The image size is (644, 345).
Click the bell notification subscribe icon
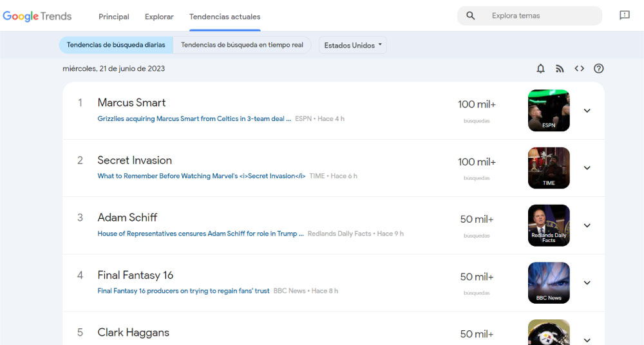click(x=540, y=69)
